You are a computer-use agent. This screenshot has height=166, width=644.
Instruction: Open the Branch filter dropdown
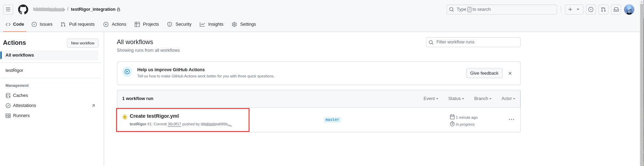(x=482, y=99)
